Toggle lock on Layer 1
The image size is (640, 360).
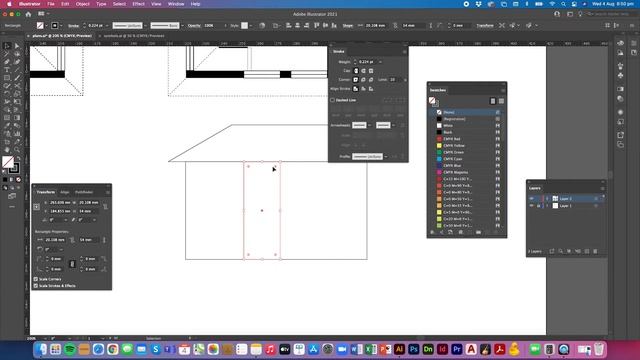(539, 206)
